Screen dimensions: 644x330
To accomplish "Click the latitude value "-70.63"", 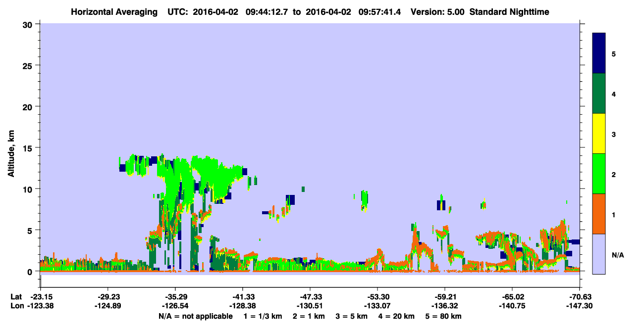I will pyautogui.click(x=580, y=297).
